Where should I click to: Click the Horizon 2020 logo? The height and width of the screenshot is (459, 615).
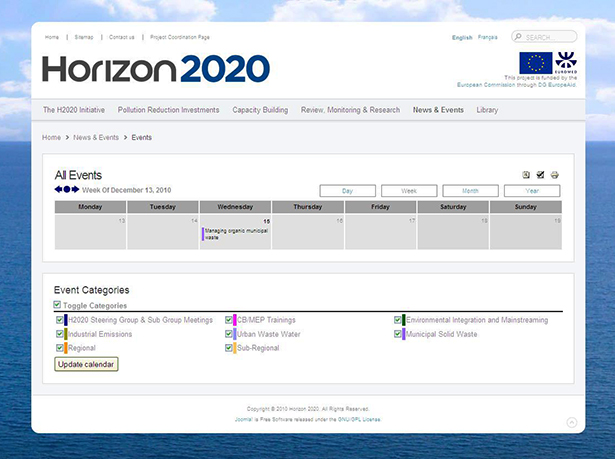pos(156,69)
